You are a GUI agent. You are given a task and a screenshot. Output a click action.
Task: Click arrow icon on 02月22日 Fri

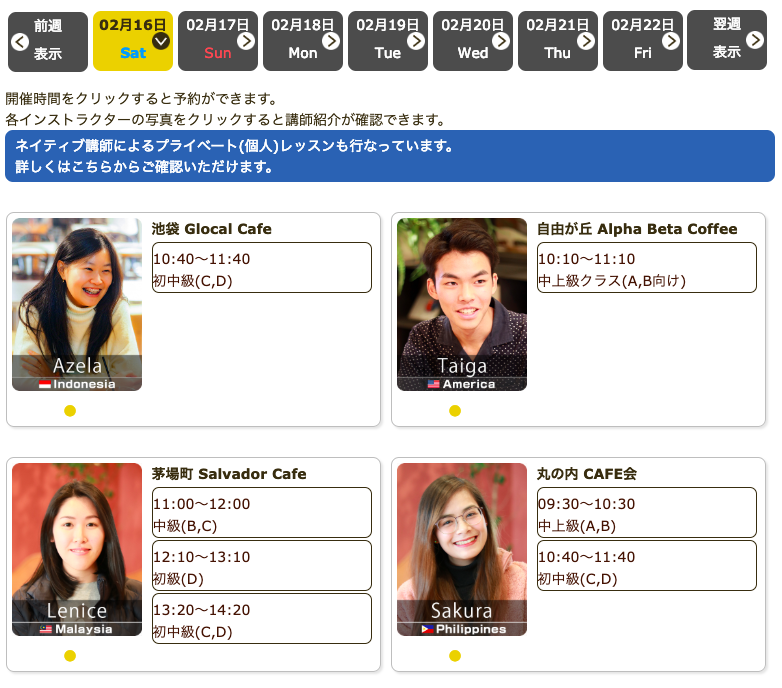(x=671, y=41)
